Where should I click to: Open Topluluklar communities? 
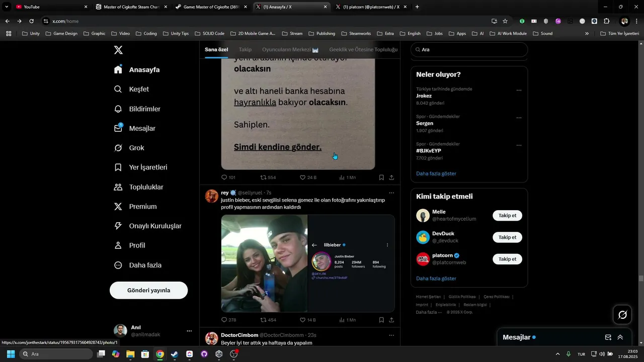[x=138, y=187]
